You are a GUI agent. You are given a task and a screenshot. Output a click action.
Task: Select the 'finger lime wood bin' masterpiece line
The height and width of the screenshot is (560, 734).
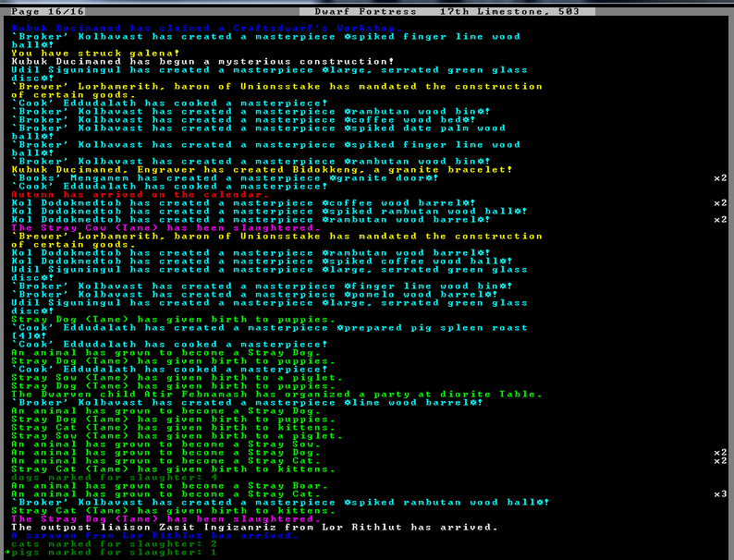262,286
